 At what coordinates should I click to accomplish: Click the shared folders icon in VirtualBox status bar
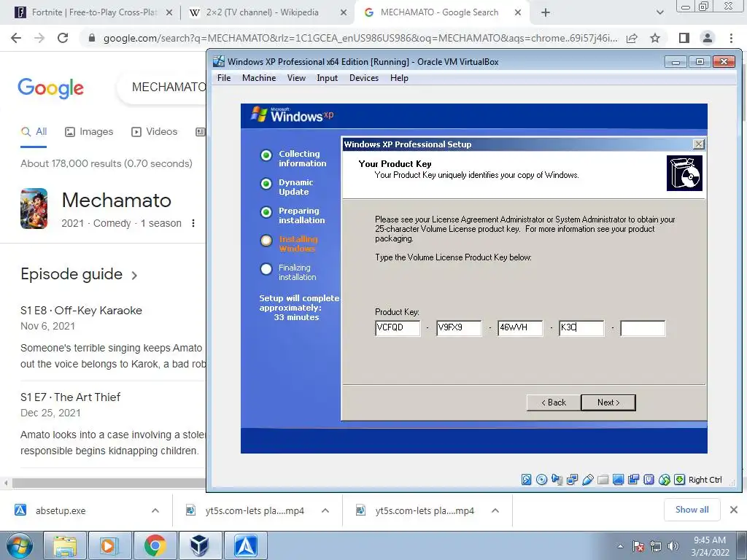point(603,480)
